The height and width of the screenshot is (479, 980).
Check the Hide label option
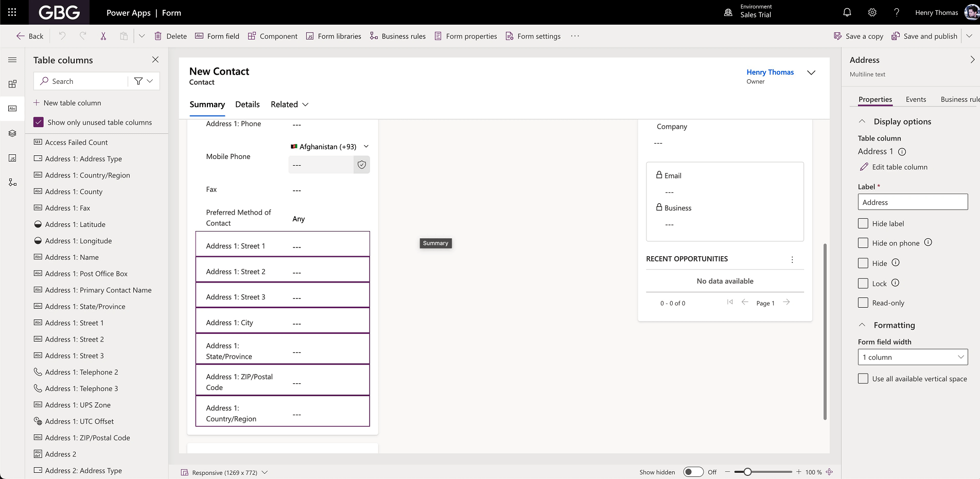pyautogui.click(x=863, y=223)
